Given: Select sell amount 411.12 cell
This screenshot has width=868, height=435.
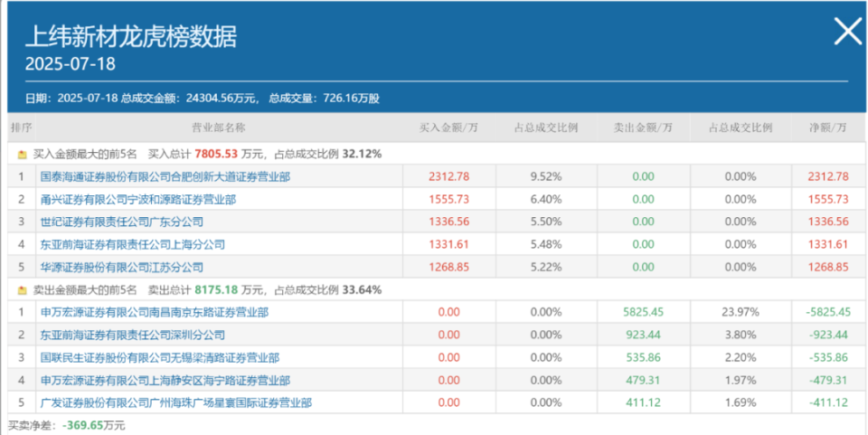Looking at the screenshot, I should click(x=643, y=403).
